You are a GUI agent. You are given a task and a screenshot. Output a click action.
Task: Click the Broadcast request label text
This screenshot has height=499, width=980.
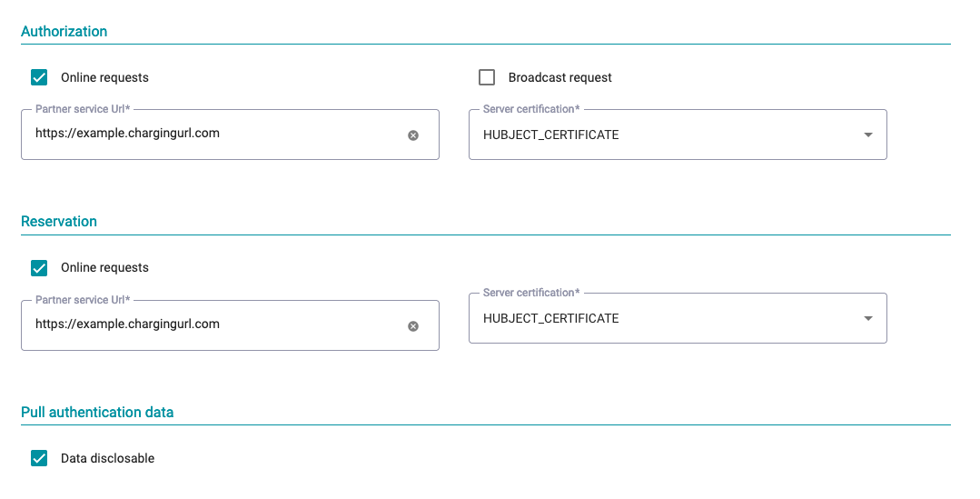(560, 77)
